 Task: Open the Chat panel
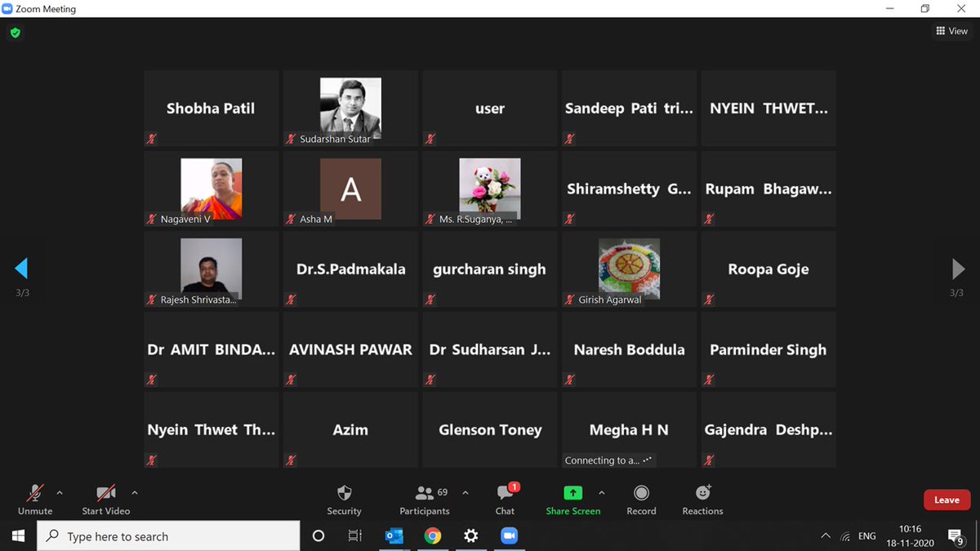pos(505,500)
